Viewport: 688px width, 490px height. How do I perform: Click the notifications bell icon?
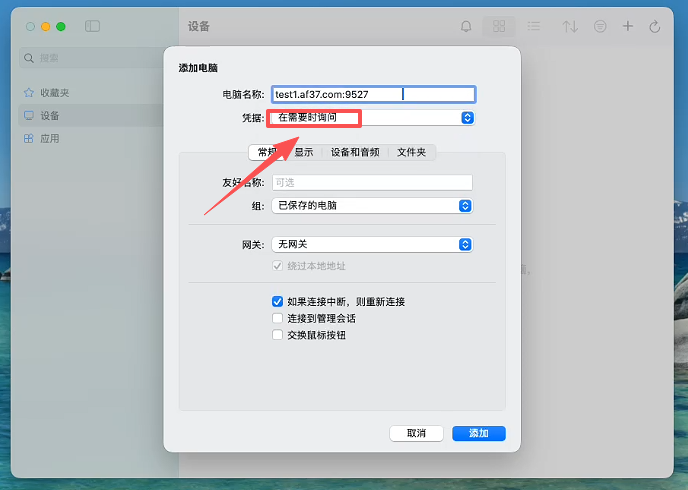466,27
